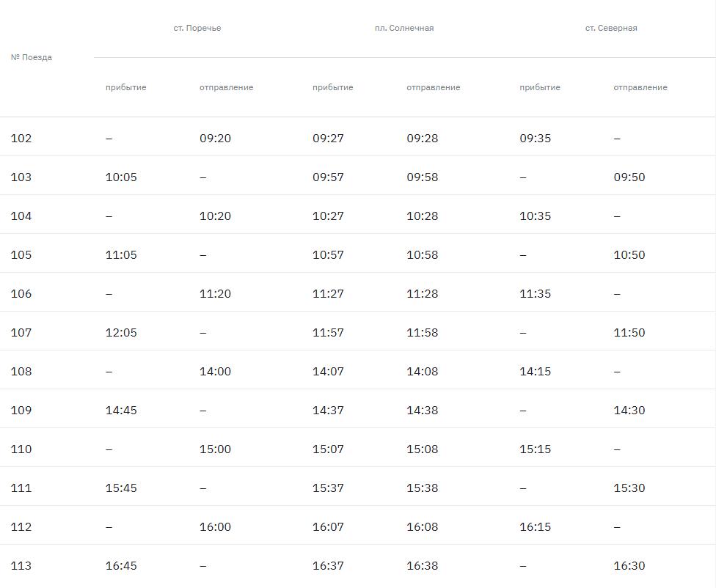Click 14:00 departure of train 108
The height and width of the screenshot is (588, 716).
tap(215, 372)
